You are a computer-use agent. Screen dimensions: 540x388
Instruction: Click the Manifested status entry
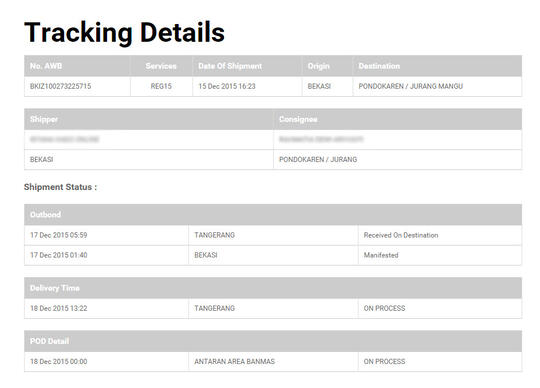tap(381, 255)
